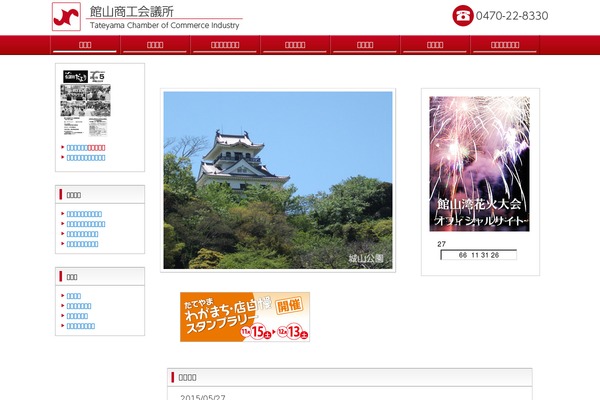Select the five-character navigation tab in the middle
Screen dimensions: 600x400
(295, 45)
